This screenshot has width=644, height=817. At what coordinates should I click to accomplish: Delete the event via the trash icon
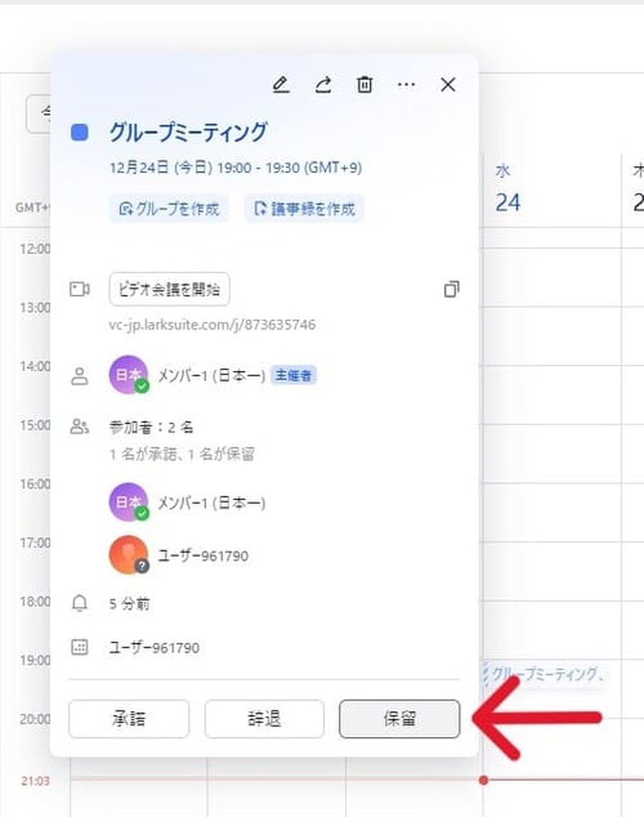[x=364, y=84]
